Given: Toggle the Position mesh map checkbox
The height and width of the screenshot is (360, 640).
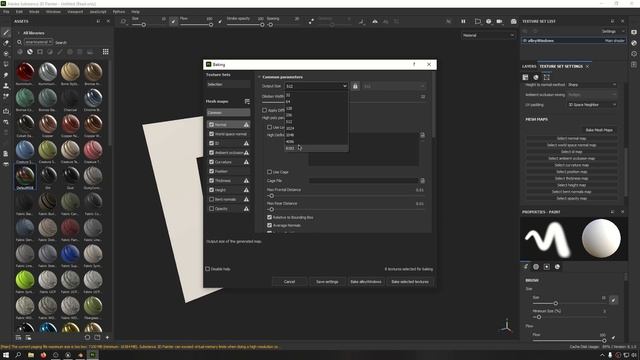Looking at the screenshot, I should click(x=211, y=171).
